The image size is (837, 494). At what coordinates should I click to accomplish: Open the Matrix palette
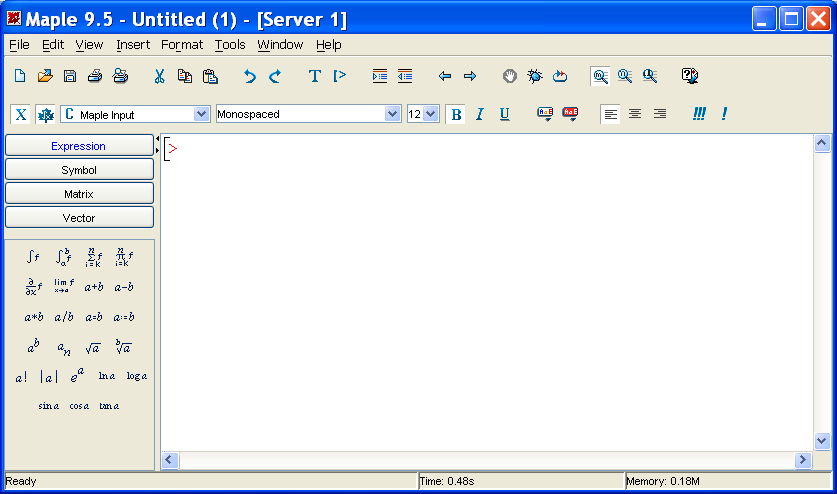(x=79, y=194)
